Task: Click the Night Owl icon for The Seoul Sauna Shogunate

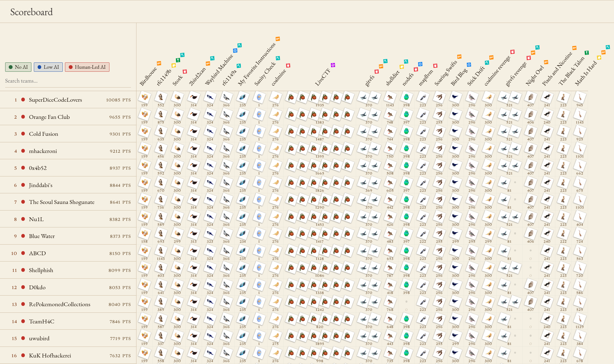Action: pos(530,200)
